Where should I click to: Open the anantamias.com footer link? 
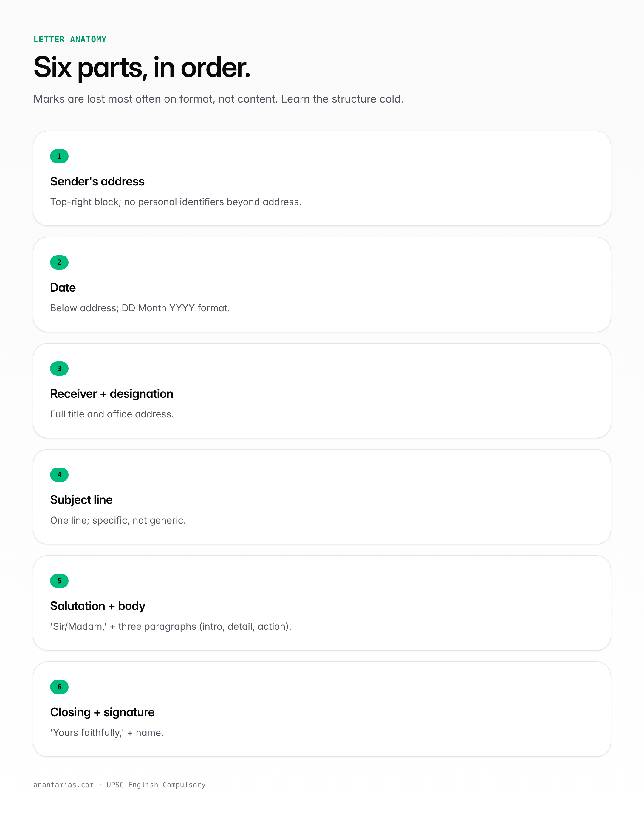click(x=64, y=785)
